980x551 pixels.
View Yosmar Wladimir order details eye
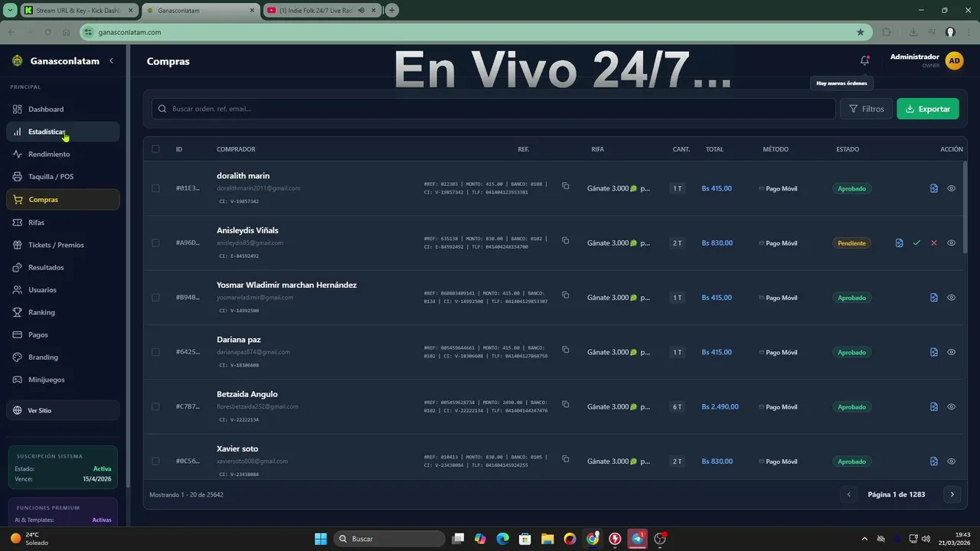point(952,298)
